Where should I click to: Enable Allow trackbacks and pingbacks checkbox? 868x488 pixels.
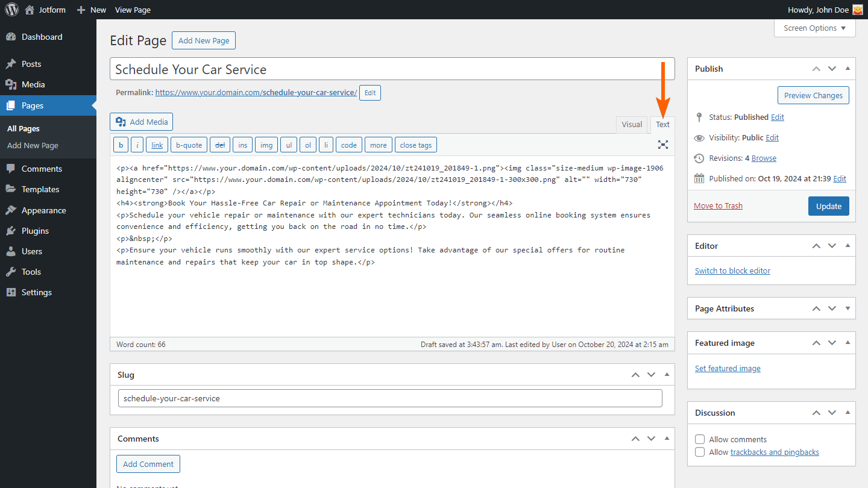700,452
